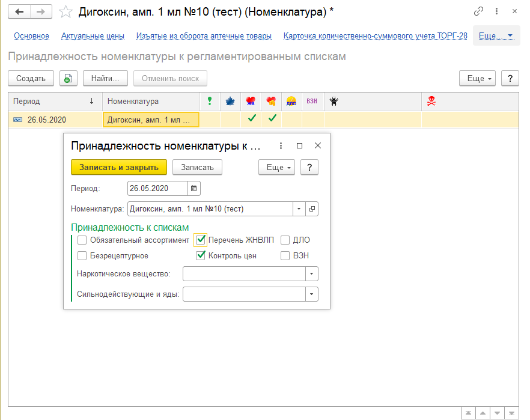Copy the link with the chain icon

(x=478, y=11)
